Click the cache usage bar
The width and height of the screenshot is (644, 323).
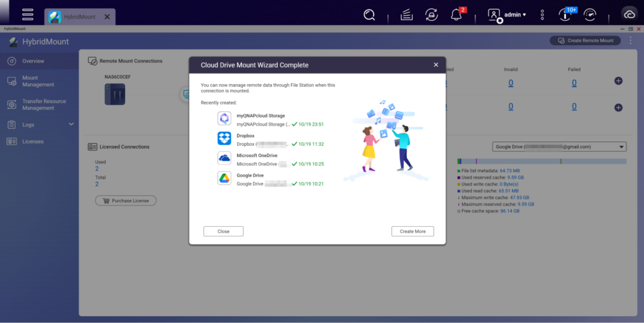(x=541, y=161)
